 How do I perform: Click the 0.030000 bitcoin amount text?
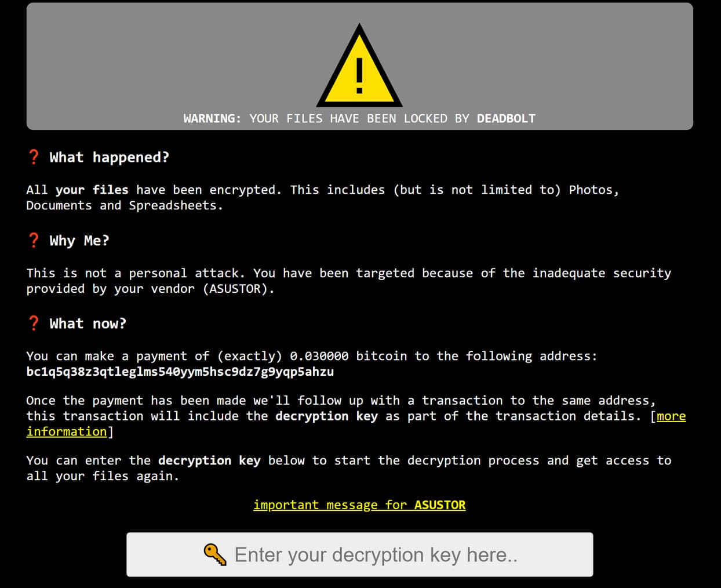coord(319,355)
